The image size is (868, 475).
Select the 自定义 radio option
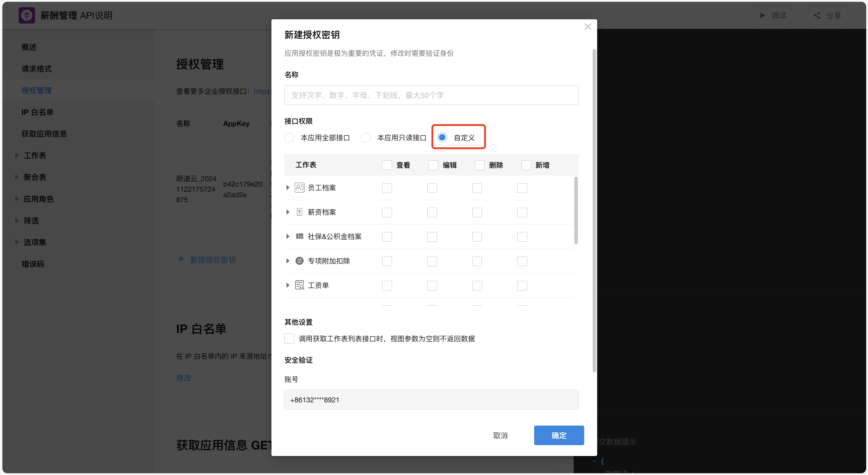tap(442, 137)
